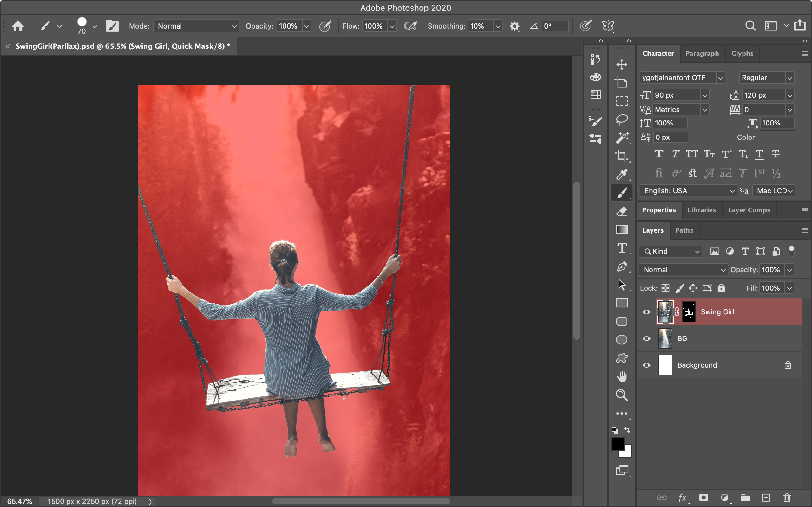This screenshot has height=507, width=812.
Task: Open the Paths tab
Action: tap(684, 230)
